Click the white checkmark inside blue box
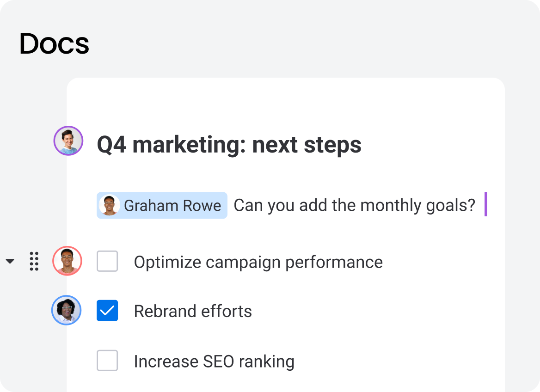The image size is (540, 392). pos(107,311)
